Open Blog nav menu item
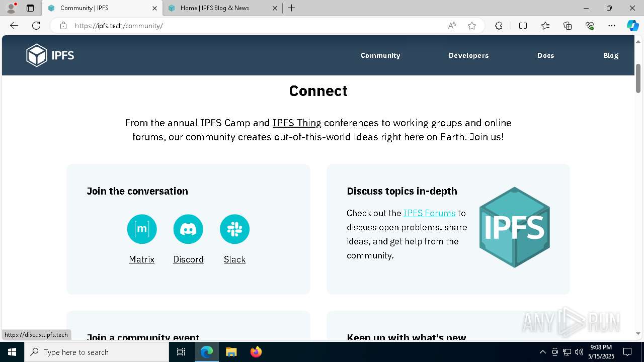The width and height of the screenshot is (644, 362). [x=611, y=55]
